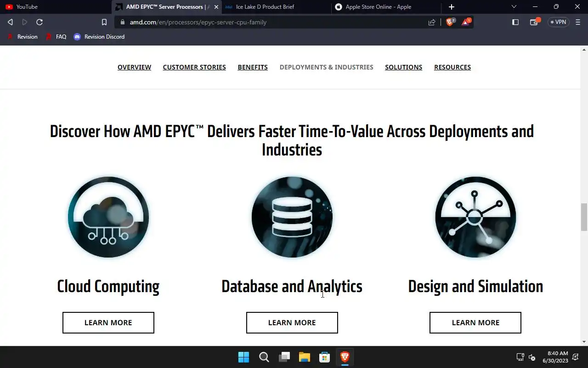Go to the Resources section
Viewport: 588px width, 368px height.
click(x=452, y=67)
